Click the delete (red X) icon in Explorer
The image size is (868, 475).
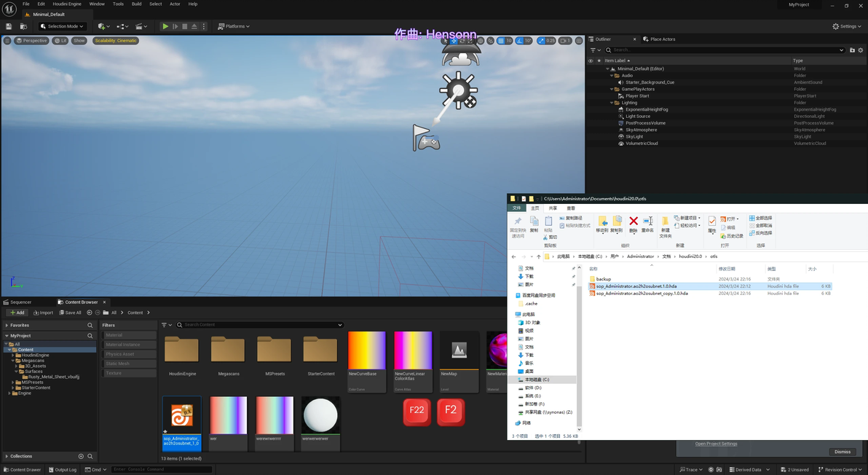coord(634,221)
